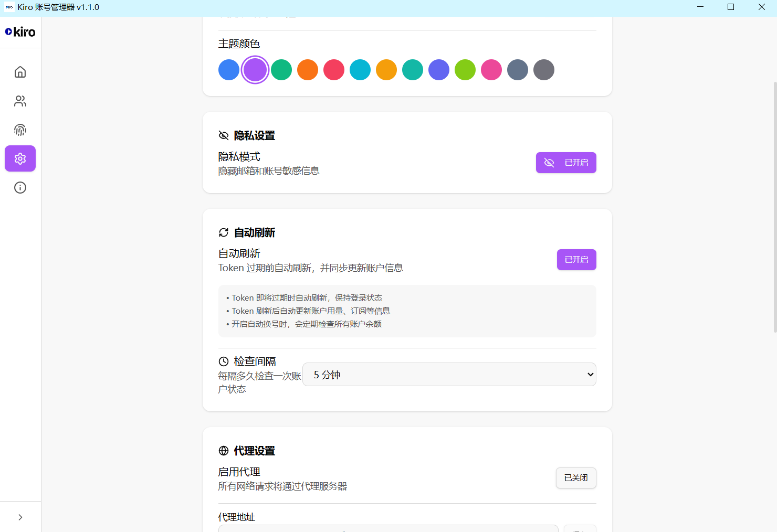Click the 代理地址 label
Viewport: 777px width, 532px height.
click(237, 517)
